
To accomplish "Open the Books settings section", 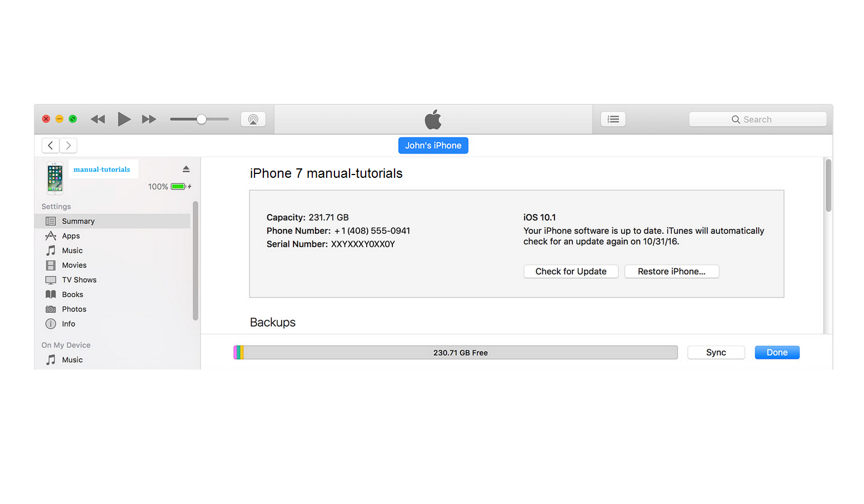I will (112, 295).
